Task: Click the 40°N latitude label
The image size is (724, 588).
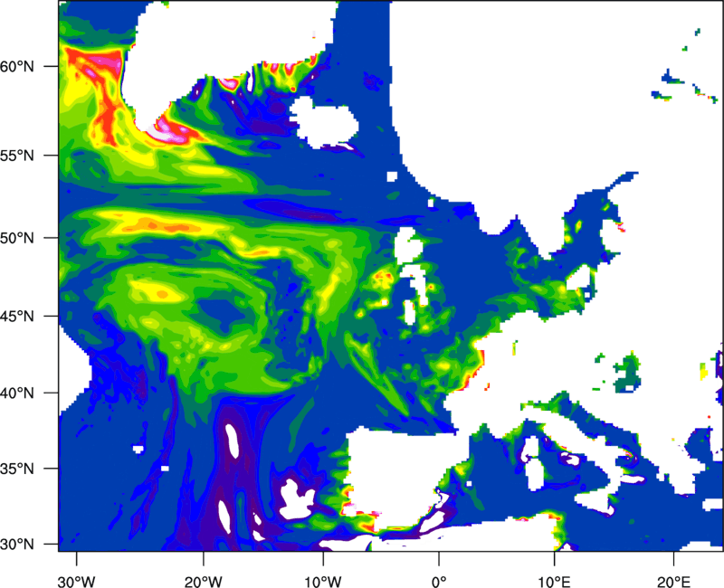Action: [17, 394]
